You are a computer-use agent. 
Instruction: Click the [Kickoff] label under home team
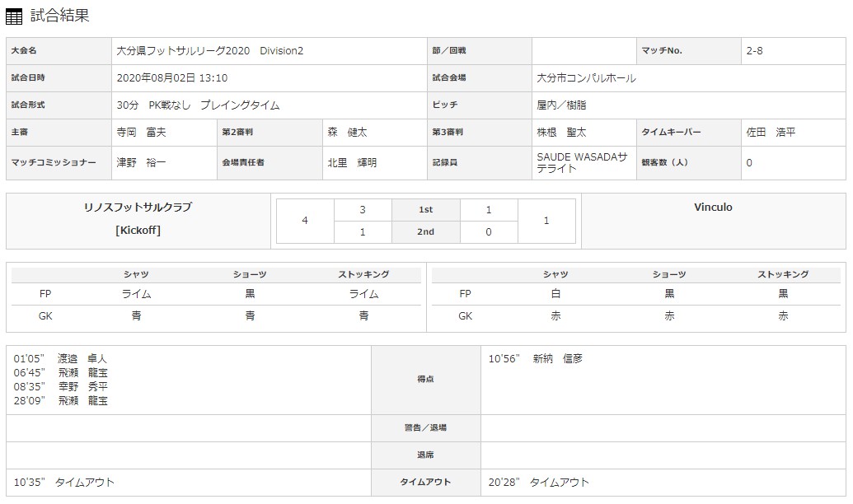[138, 231]
